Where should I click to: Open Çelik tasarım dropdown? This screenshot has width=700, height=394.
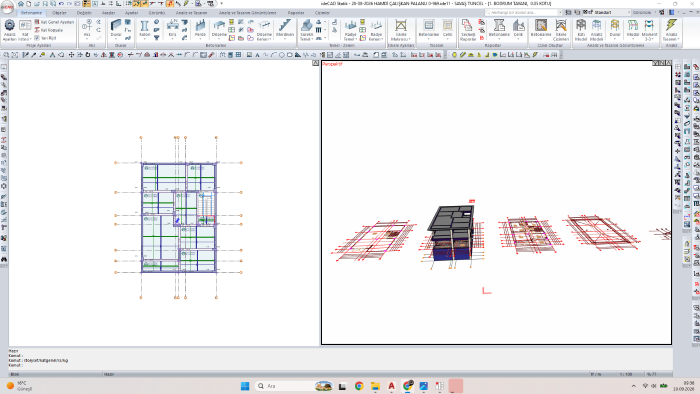tap(447, 29)
